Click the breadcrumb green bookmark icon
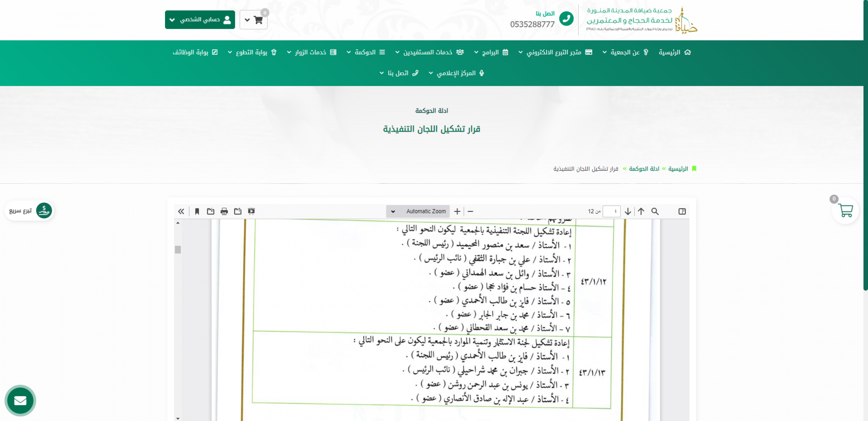The image size is (868, 421). coord(694,169)
